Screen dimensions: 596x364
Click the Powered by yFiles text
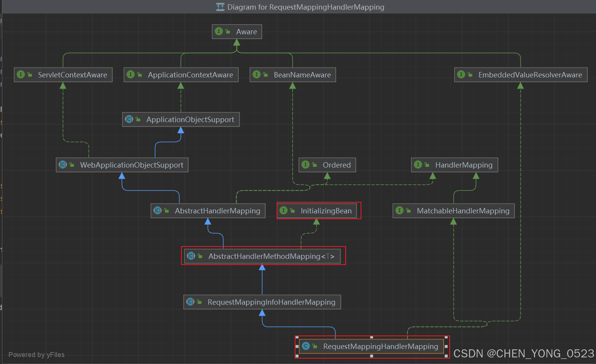37,354
